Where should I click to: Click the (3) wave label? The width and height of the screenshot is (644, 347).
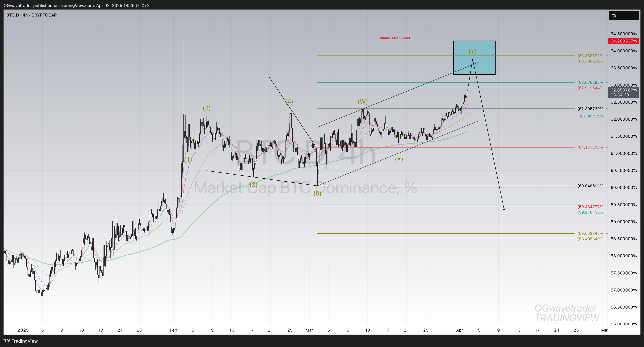(254, 185)
